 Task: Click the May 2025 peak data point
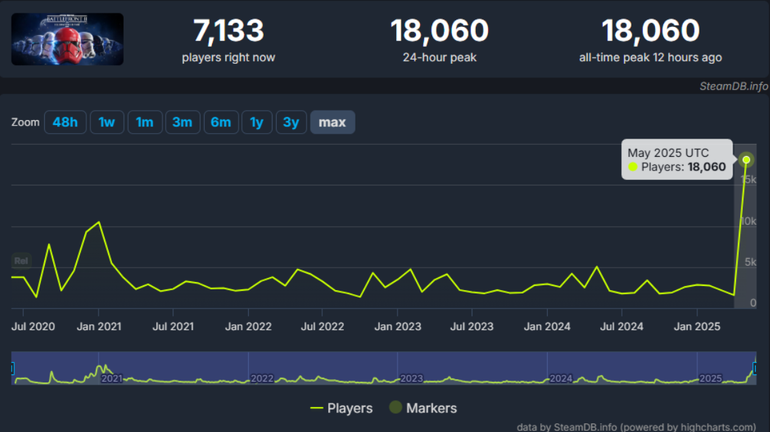(x=746, y=160)
